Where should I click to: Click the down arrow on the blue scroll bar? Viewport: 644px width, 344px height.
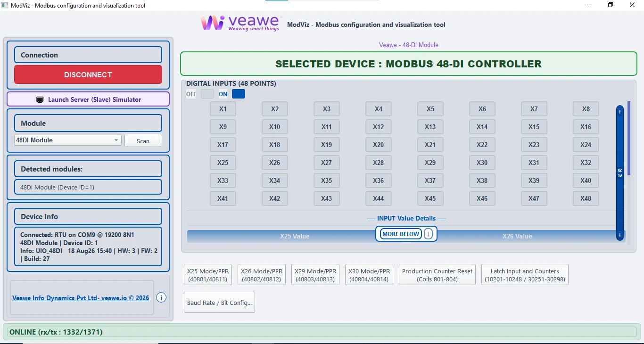click(x=620, y=235)
